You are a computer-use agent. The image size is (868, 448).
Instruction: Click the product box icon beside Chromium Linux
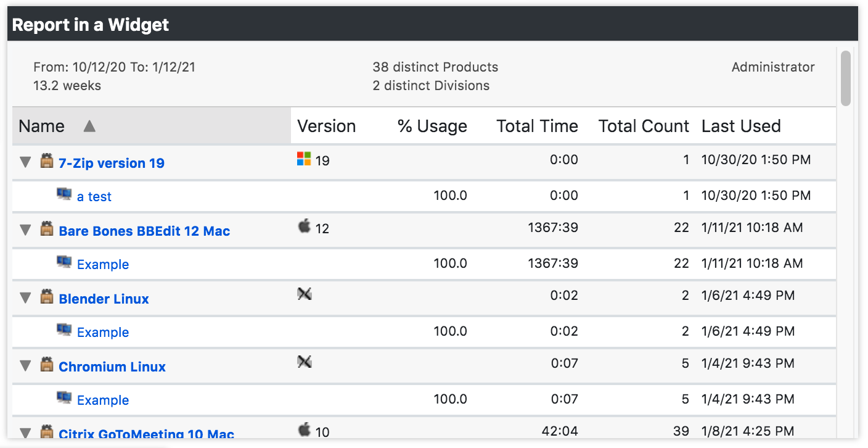point(46,365)
